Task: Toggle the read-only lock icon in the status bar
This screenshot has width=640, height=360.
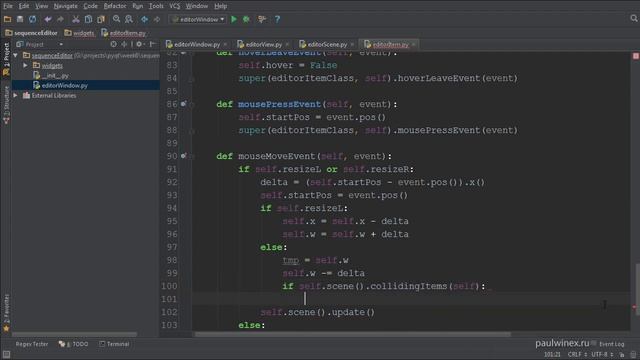Action: click(622, 355)
